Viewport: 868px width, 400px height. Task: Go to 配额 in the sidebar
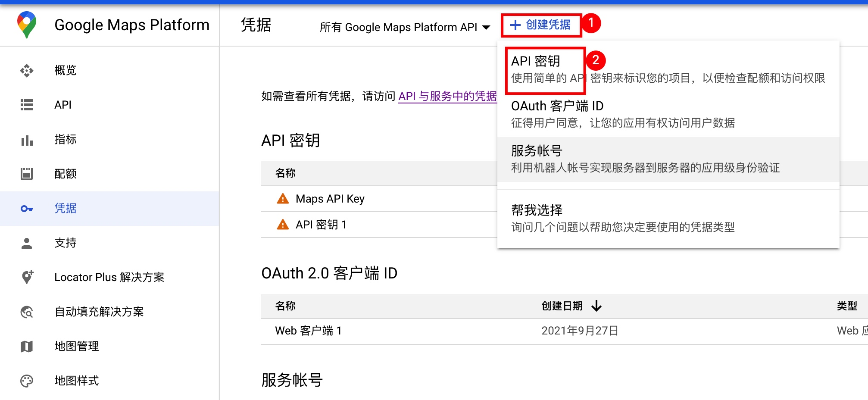pyautogui.click(x=109, y=174)
